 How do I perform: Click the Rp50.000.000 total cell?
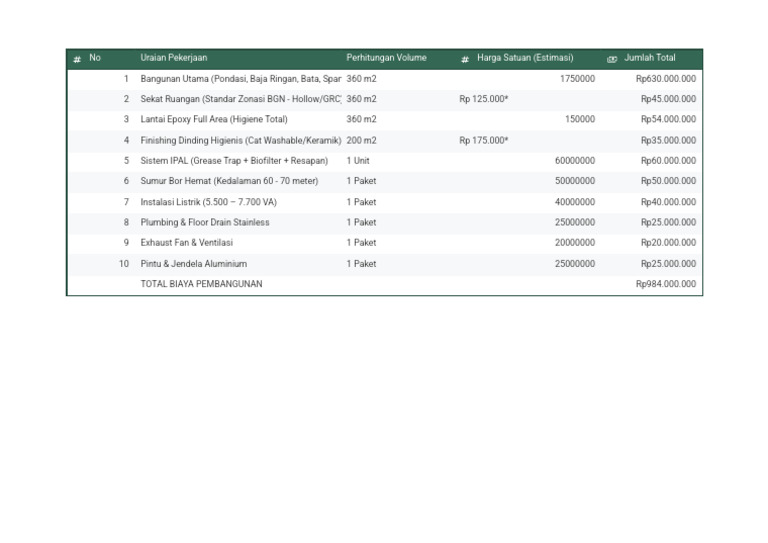point(668,181)
